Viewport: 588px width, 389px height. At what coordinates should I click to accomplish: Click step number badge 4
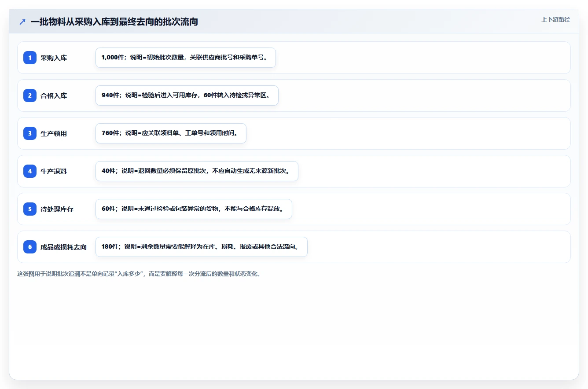click(x=30, y=171)
